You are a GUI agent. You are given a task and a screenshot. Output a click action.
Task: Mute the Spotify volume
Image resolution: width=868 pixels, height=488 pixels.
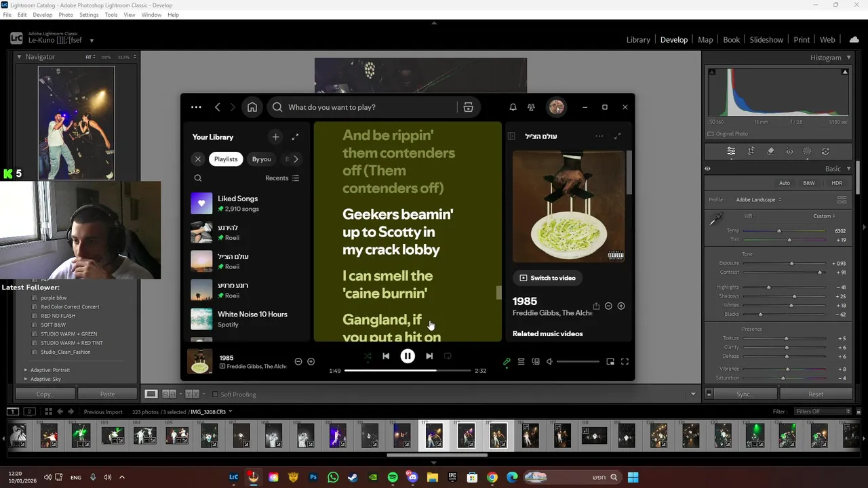550,362
